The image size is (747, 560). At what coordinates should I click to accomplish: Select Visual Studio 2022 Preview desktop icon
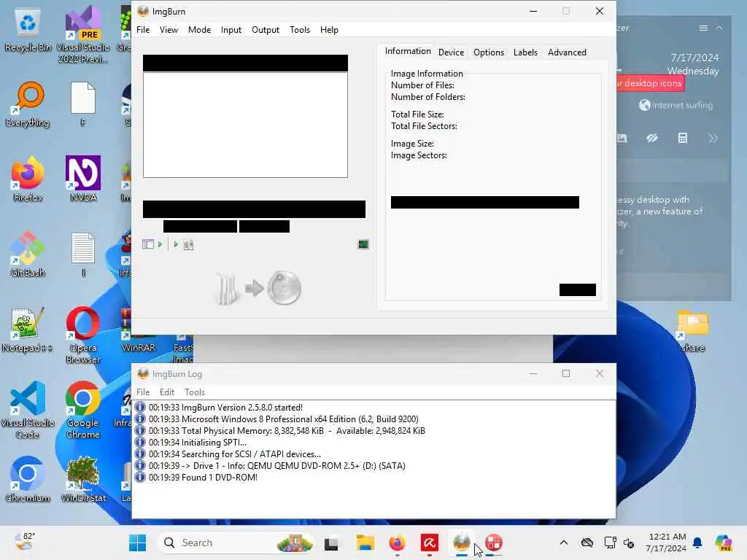pyautogui.click(x=83, y=34)
